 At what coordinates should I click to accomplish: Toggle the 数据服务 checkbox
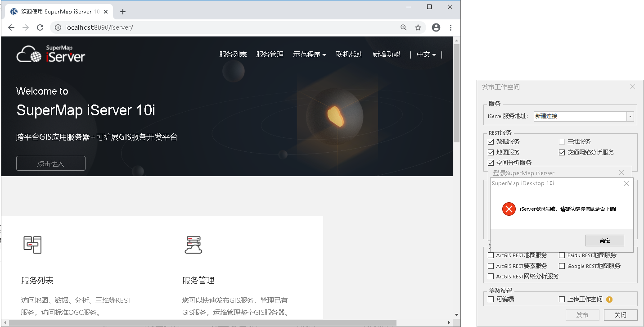tap(491, 141)
